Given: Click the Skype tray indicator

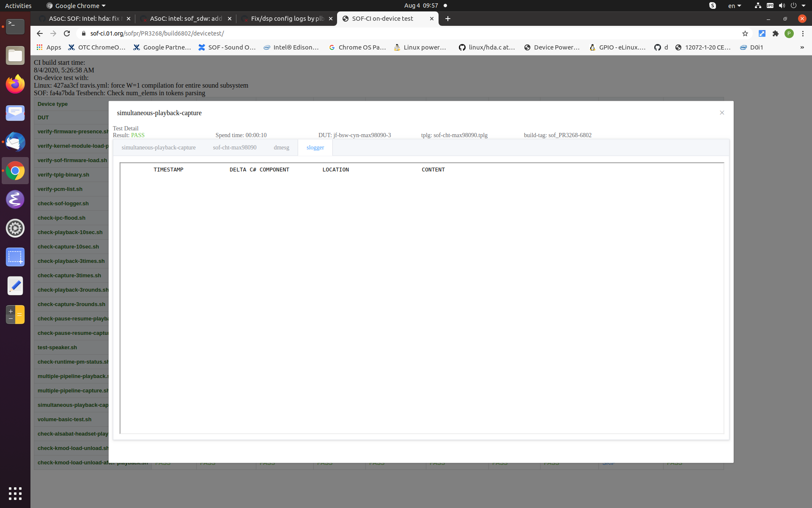Looking at the screenshot, I should pos(713,6).
